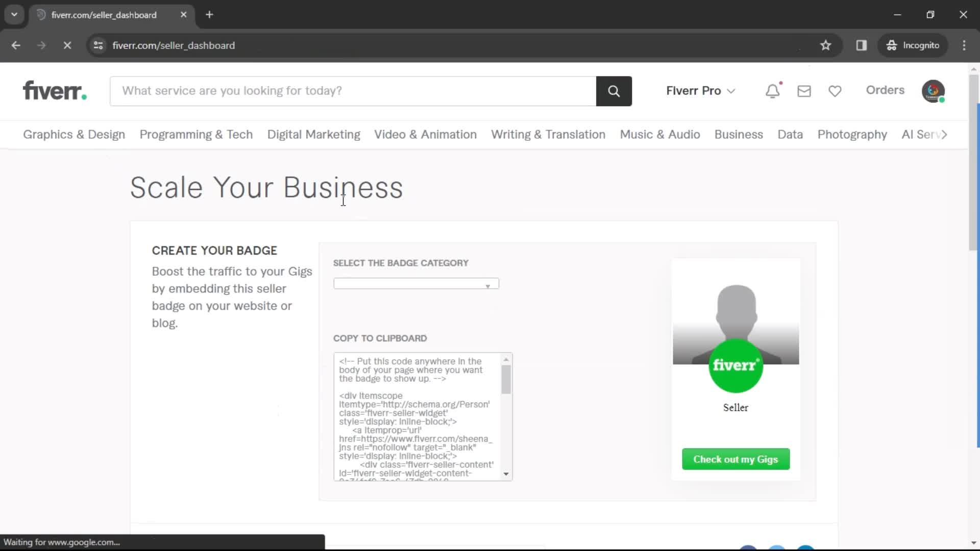Click the messages envelope icon

click(804, 90)
